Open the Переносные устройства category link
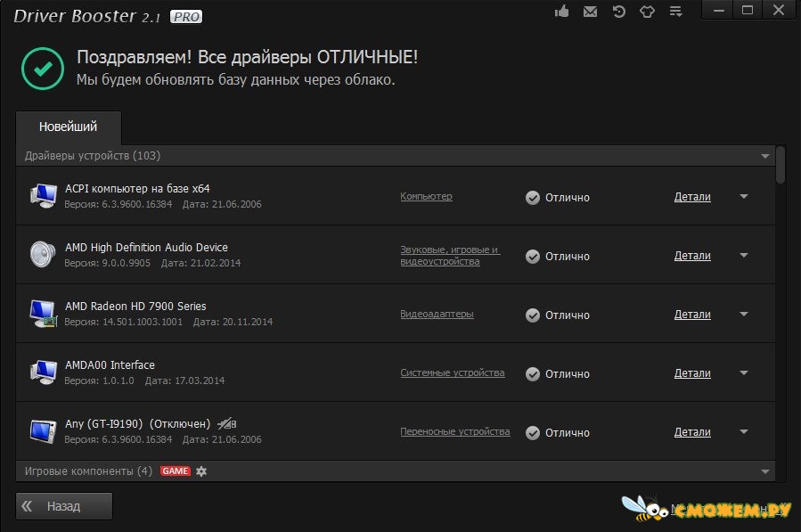Screen dimensions: 801x532 tap(455, 431)
